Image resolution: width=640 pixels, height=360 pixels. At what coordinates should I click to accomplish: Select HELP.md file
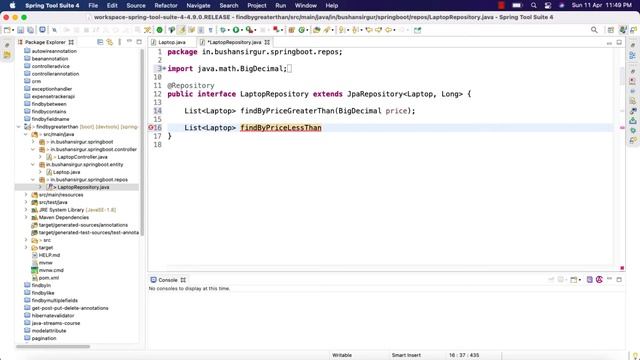[49, 255]
